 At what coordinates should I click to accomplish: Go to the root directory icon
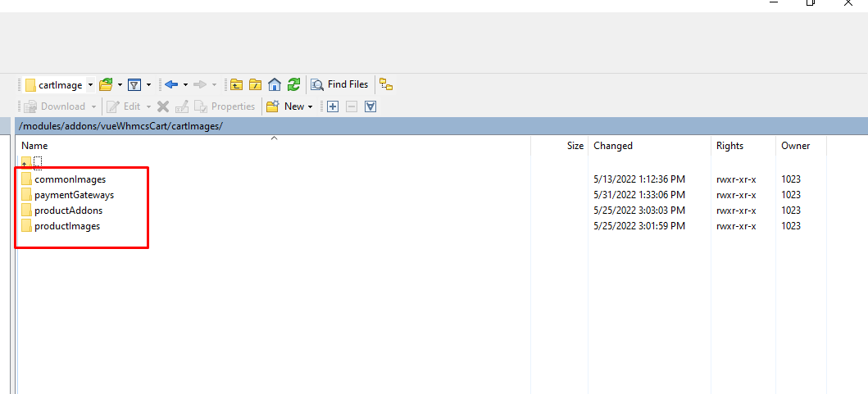pyautogui.click(x=255, y=84)
